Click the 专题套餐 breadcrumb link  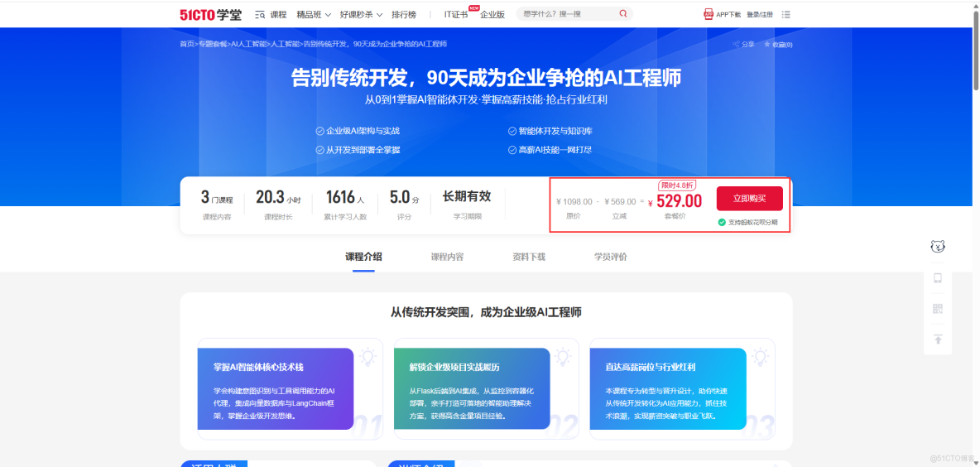tap(213, 45)
